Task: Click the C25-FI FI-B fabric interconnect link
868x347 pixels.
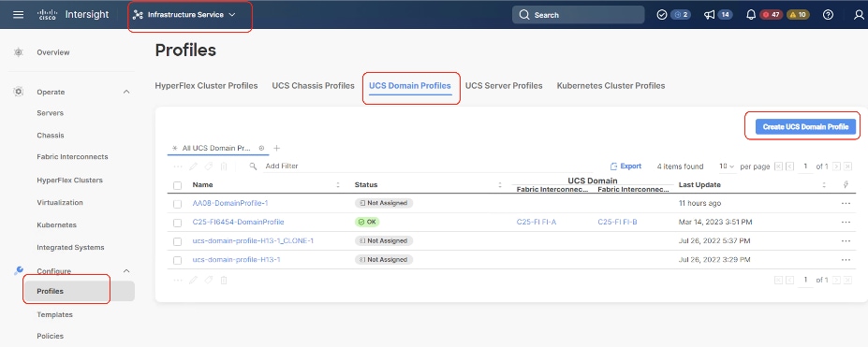Action: click(618, 222)
